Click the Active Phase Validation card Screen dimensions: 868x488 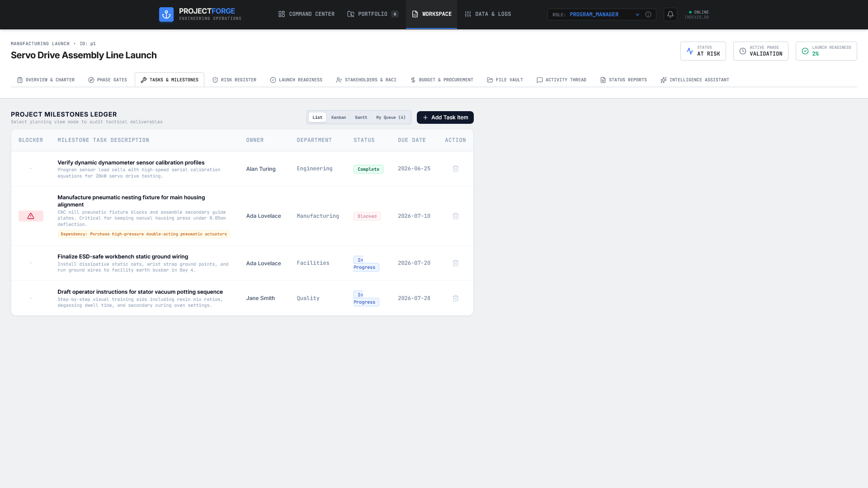coord(761,51)
